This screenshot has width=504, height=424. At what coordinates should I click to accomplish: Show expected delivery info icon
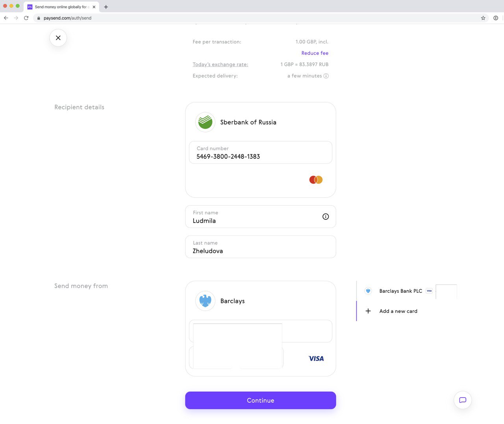326,76
